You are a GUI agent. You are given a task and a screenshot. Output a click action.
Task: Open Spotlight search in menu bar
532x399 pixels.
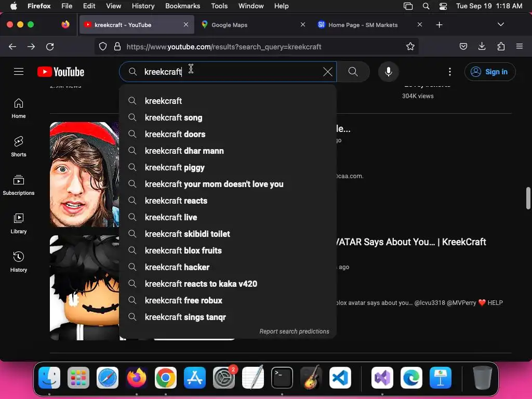426,6
